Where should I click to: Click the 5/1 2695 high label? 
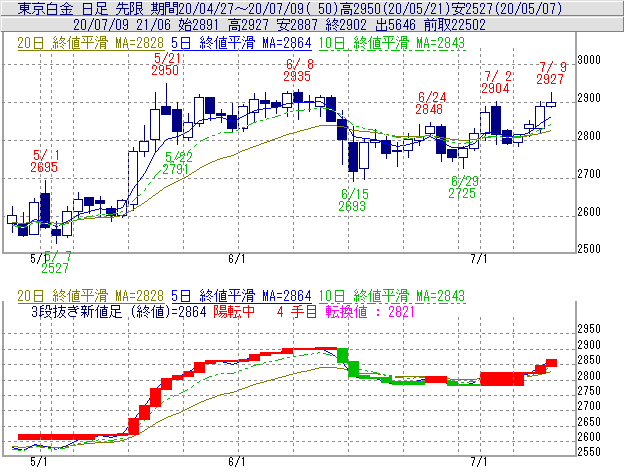coord(44,161)
